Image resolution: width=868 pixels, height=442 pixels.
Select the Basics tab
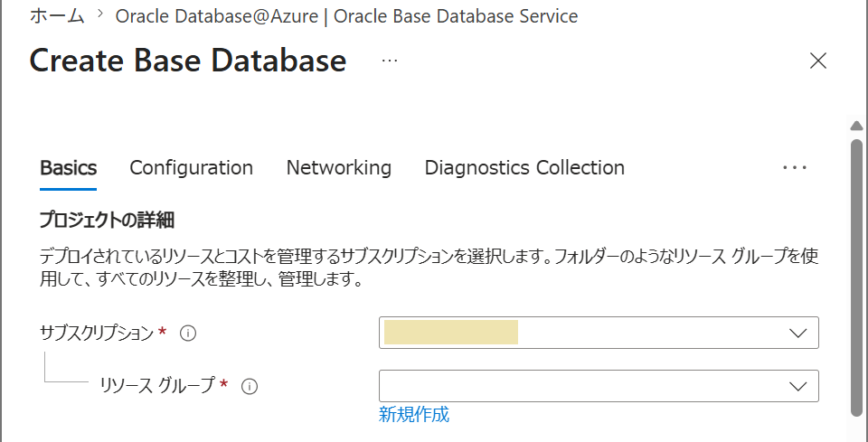pos(69,167)
